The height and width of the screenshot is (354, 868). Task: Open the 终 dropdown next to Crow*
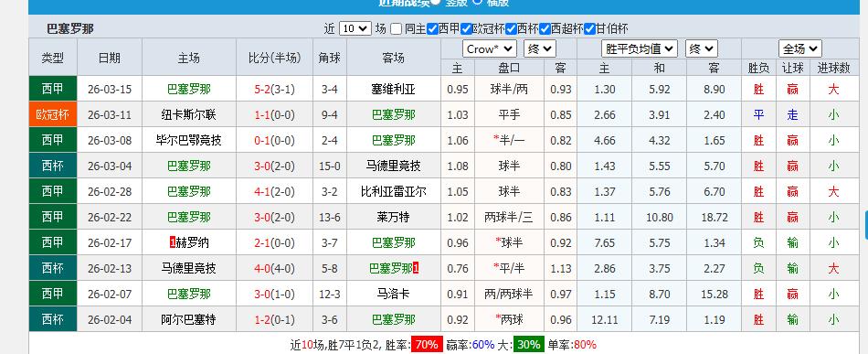[x=540, y=48]
